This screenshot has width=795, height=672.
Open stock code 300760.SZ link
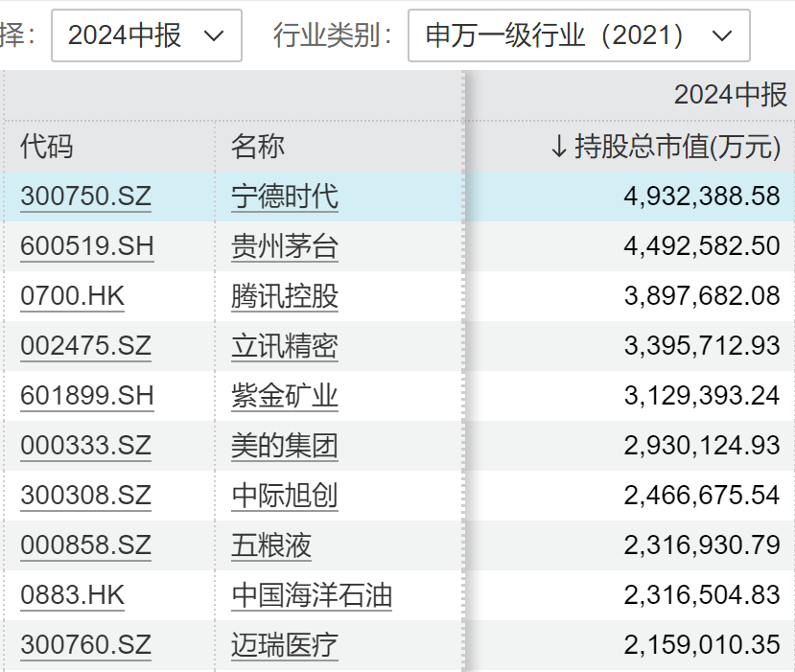85,644
